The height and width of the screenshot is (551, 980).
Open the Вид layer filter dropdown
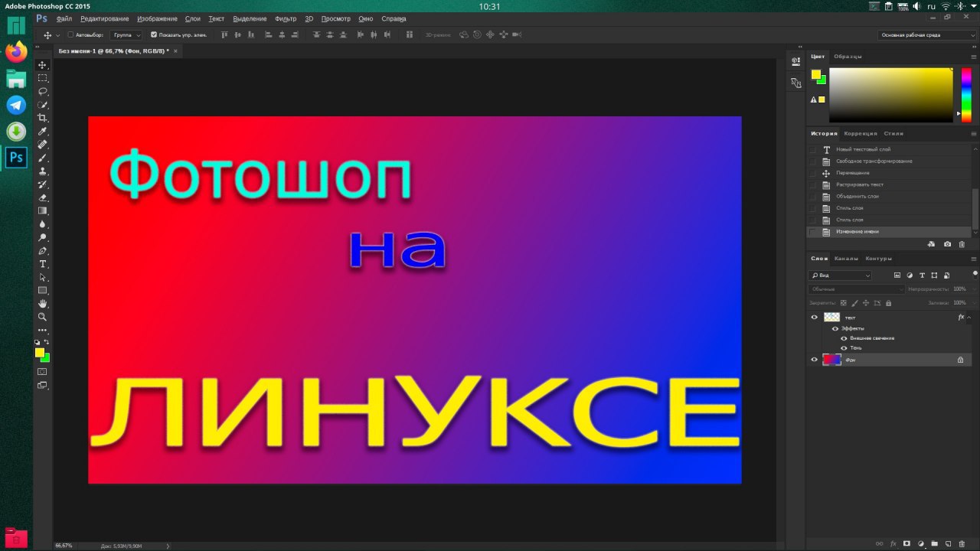841,275
